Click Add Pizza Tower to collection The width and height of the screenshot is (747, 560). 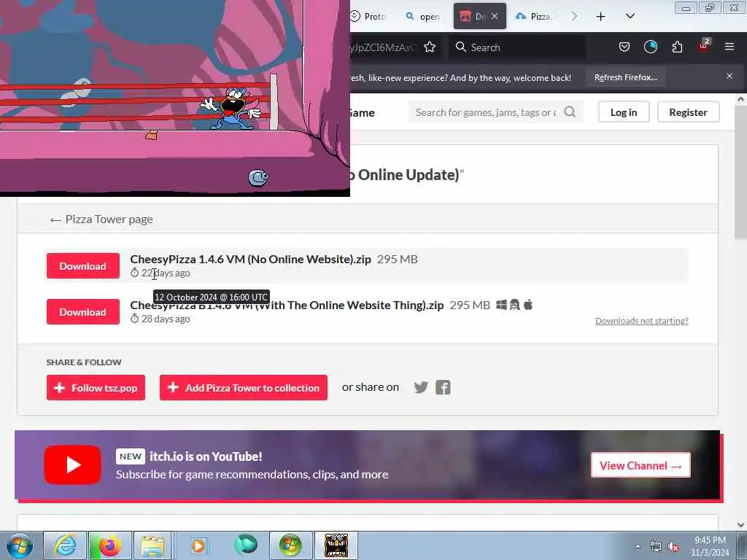244,388
